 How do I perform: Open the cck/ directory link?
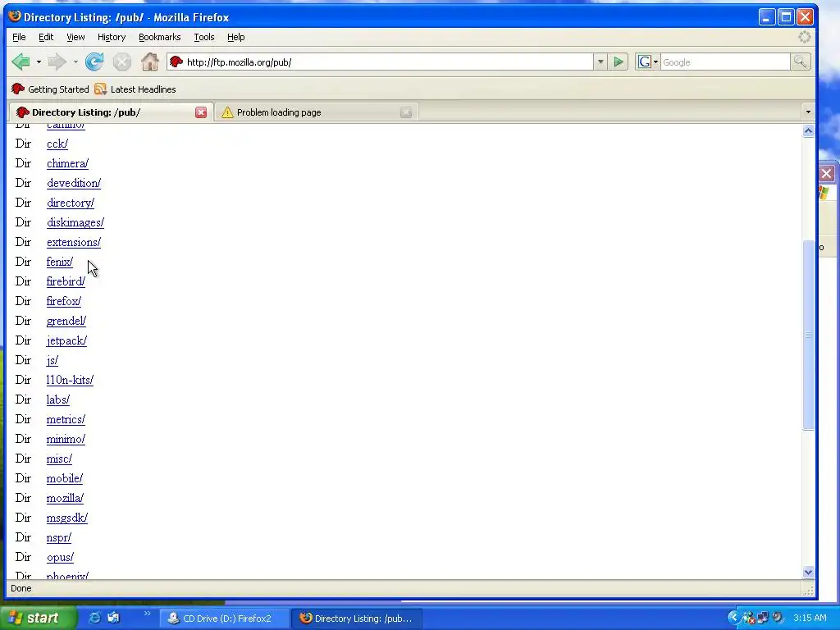[57, 144]
